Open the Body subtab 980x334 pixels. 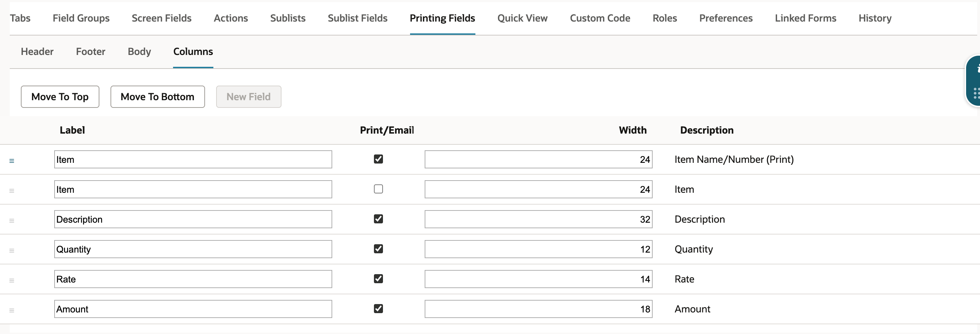[x=139, y=51]
